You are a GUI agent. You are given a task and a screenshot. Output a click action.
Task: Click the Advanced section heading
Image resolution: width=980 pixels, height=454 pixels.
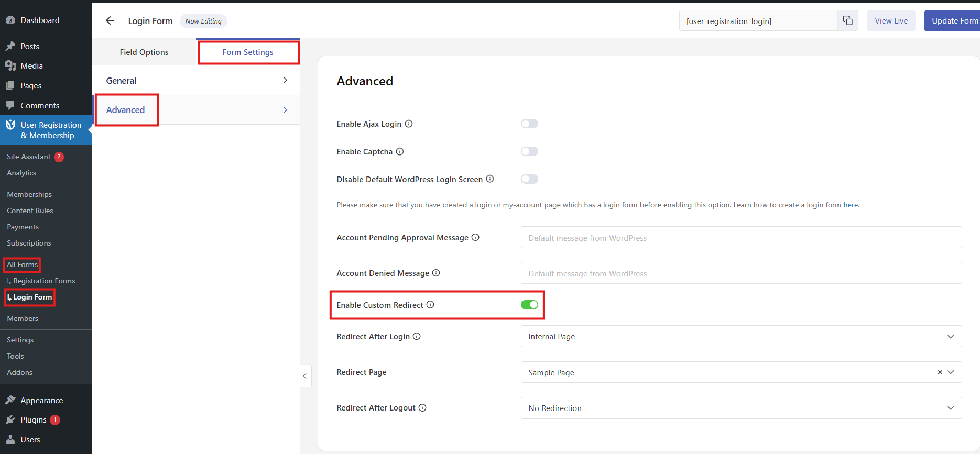[x=365, y=81]
